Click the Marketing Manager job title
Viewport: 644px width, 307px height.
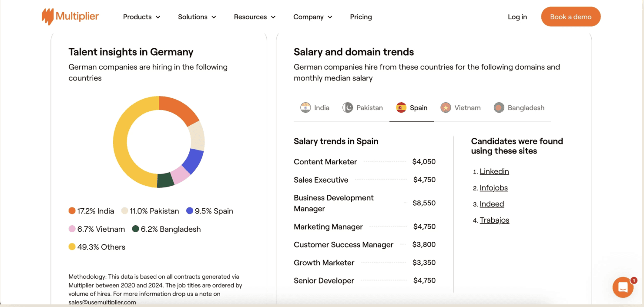tap(329, 227)
